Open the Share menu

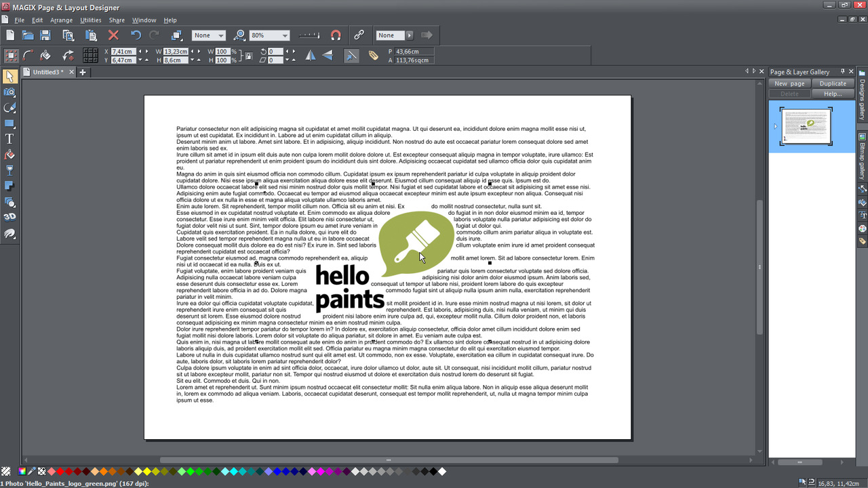pyautogui.click(x=117, y=20)
